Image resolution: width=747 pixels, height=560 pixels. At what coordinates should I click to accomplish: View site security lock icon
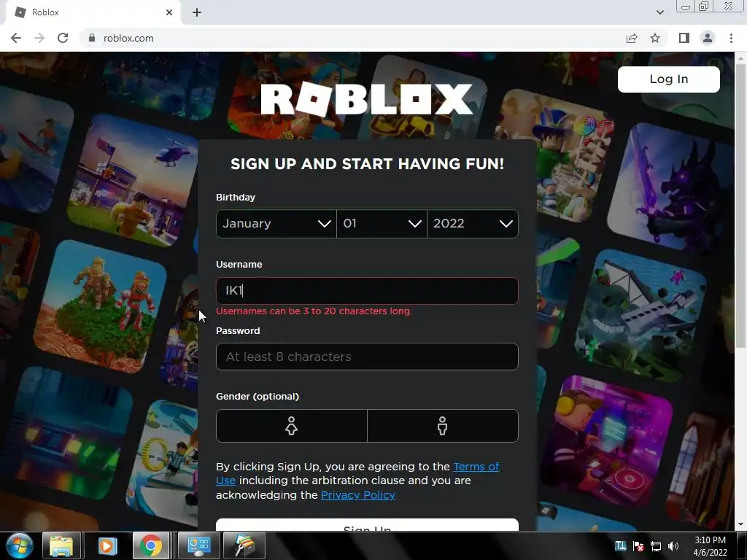(x=92, y=38)
